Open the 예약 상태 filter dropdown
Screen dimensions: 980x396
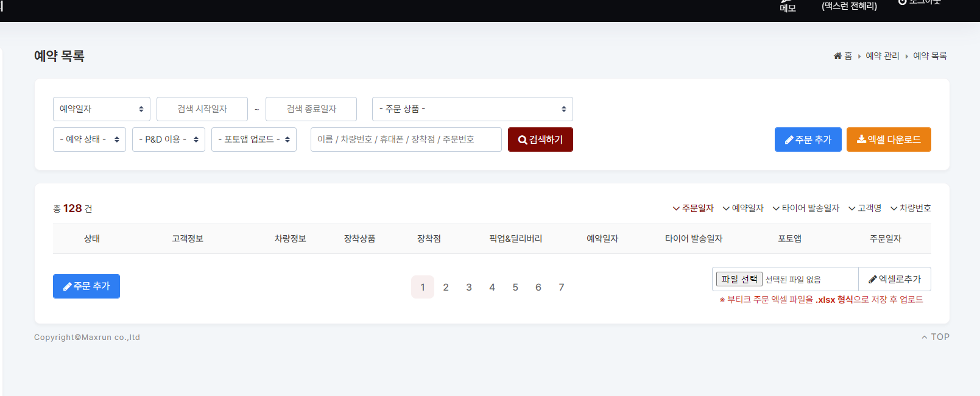[x=90, y=140]
